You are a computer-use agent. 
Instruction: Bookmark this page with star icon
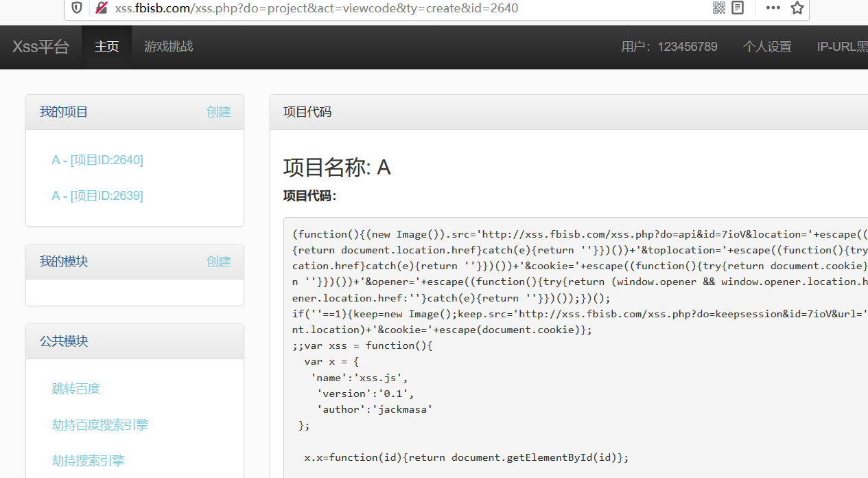pyautogui.click(x=797, y=8)
